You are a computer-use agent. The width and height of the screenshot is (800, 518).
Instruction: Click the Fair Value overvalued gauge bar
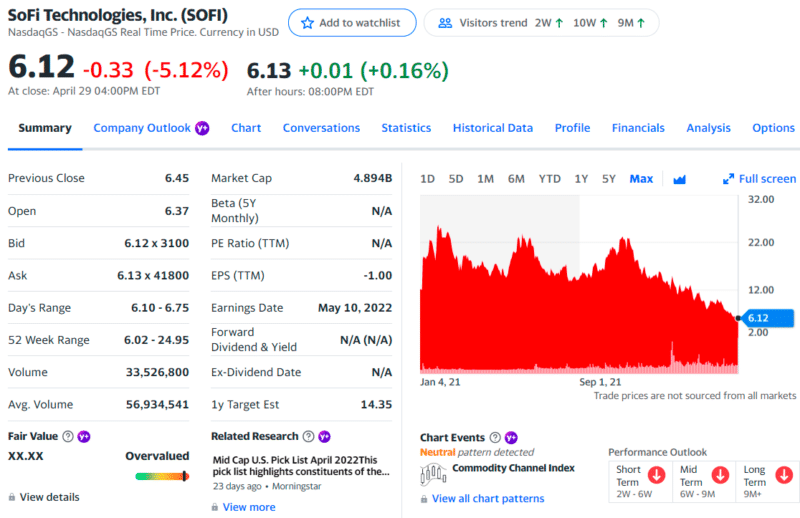(x=162, y=476)
